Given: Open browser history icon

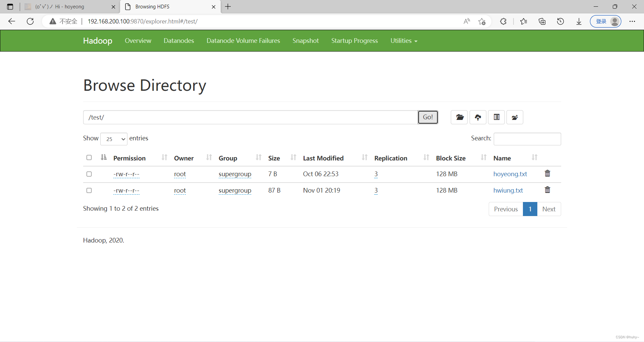Looking at the screenshot, I should click(560, 21).
